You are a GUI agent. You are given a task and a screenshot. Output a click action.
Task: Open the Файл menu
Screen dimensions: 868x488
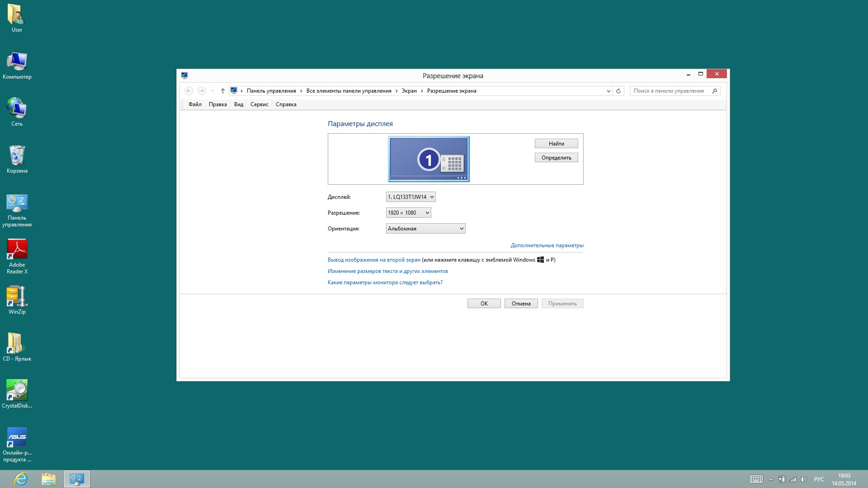(x=195, y=104)
